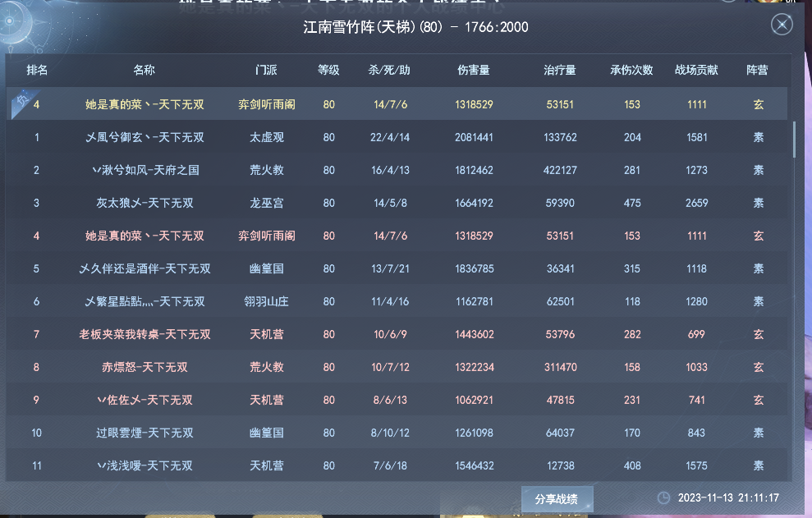Click contribution value 1575
This screenshot has height=518, width=812.
696,465
